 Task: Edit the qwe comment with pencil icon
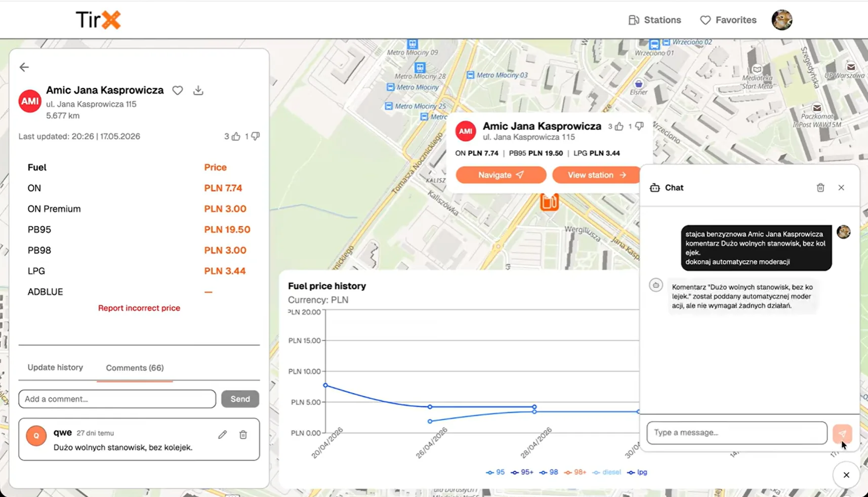[222, 435]
